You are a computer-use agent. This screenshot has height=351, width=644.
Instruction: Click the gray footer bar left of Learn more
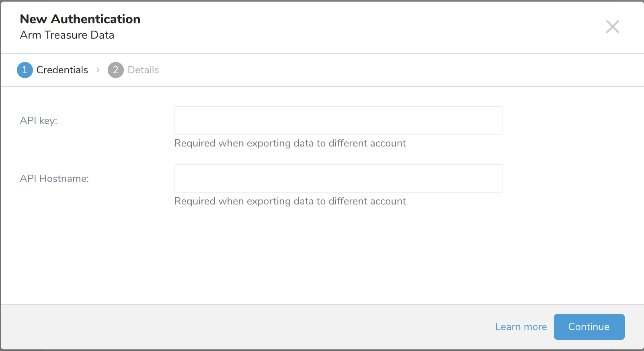[241, 327]
